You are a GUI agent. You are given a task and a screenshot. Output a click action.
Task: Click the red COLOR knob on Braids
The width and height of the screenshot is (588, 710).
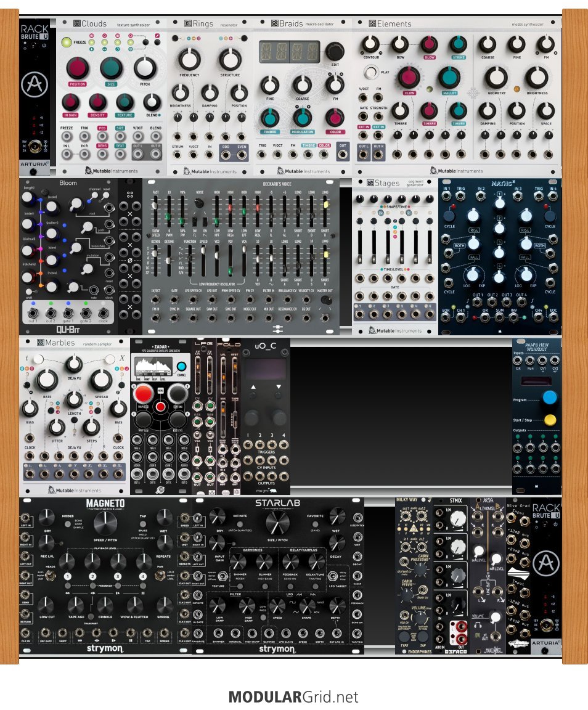pyautogui.click(x=335, y=118)
